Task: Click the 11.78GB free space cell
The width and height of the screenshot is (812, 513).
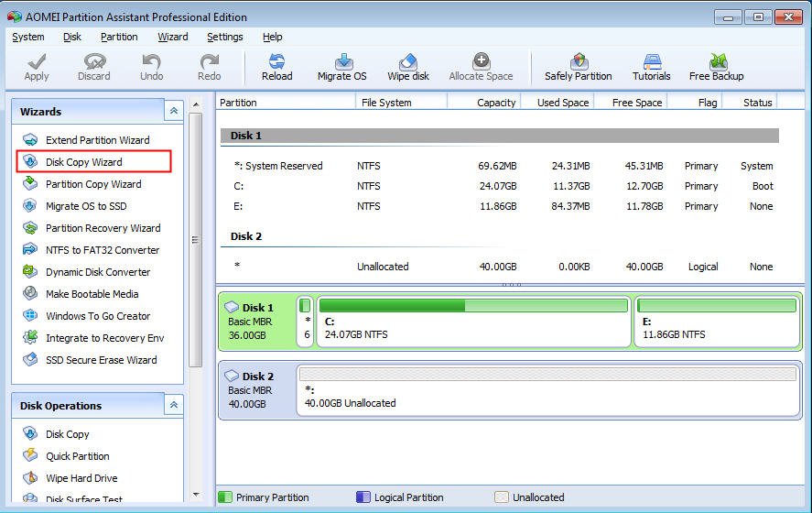Action: (644, 206)
